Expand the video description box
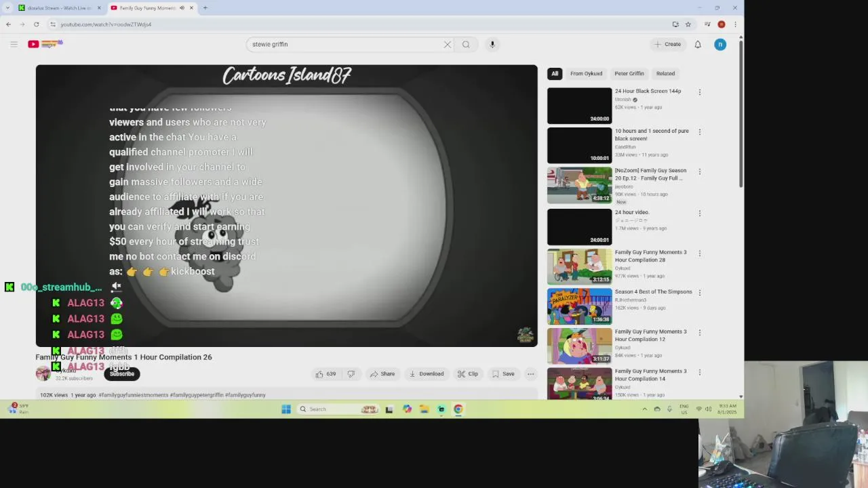Image resolution: width=868 pixels, height=488 pixels. [x=287, y=394]
